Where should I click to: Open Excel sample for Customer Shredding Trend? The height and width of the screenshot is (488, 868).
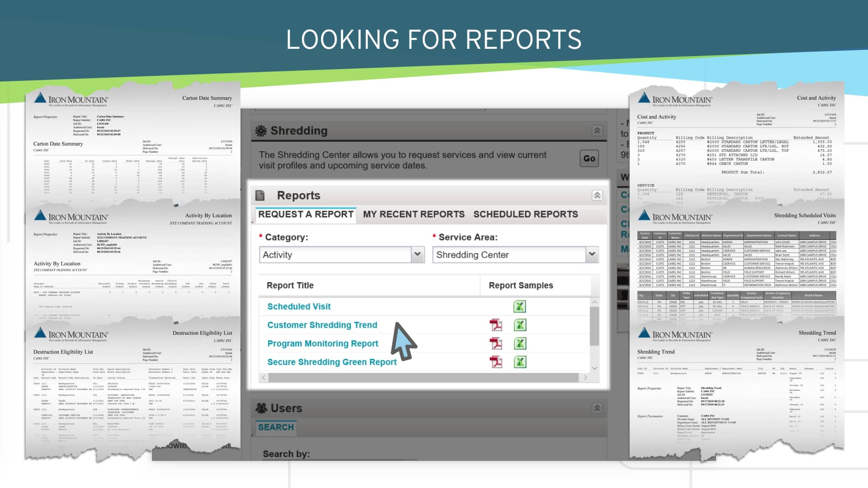pos(519,325)
